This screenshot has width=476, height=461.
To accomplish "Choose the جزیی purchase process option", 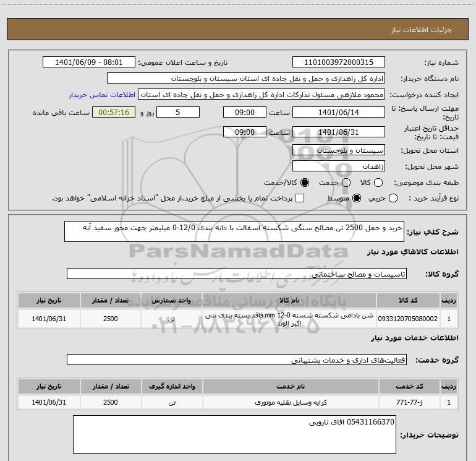I will point(393,198).
